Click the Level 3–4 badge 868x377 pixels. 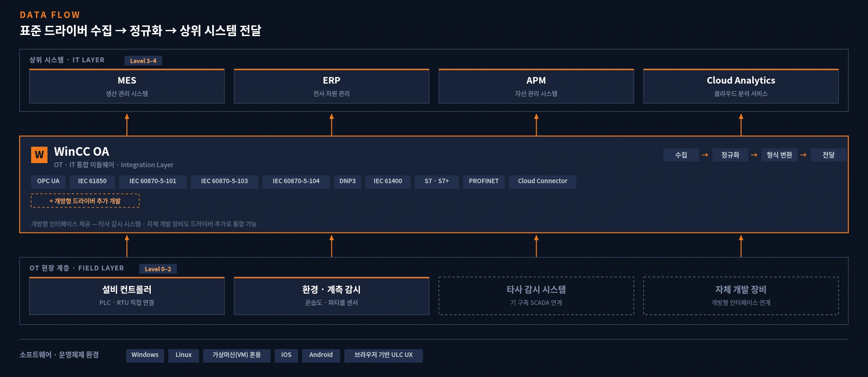[143, 61]
